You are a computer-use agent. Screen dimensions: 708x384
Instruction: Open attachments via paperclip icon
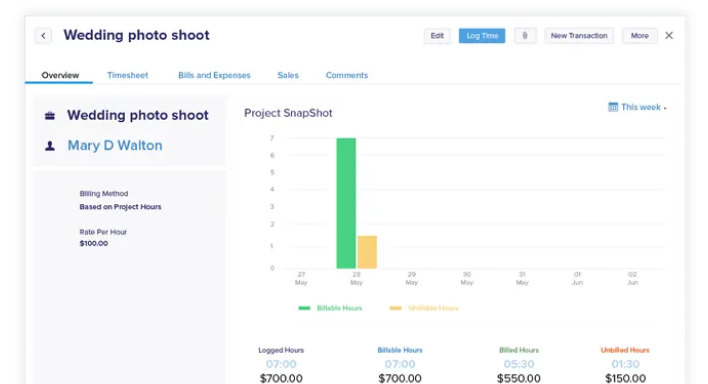click(525, 36)
